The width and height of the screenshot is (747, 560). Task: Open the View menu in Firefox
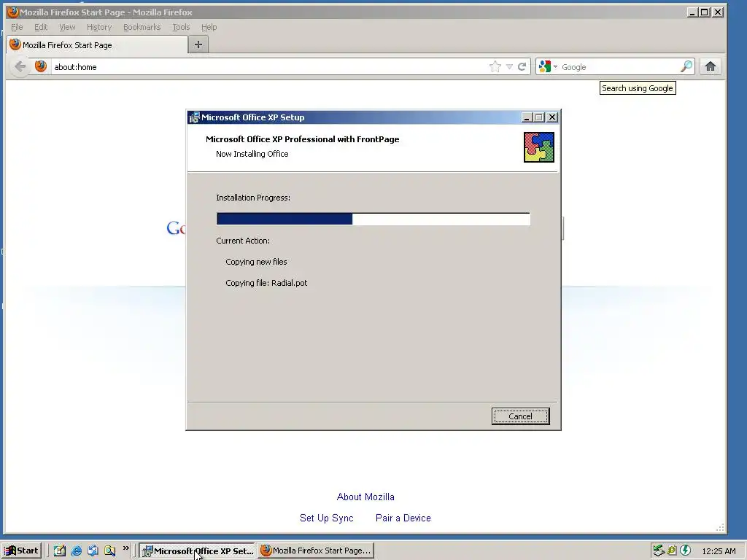67,27
